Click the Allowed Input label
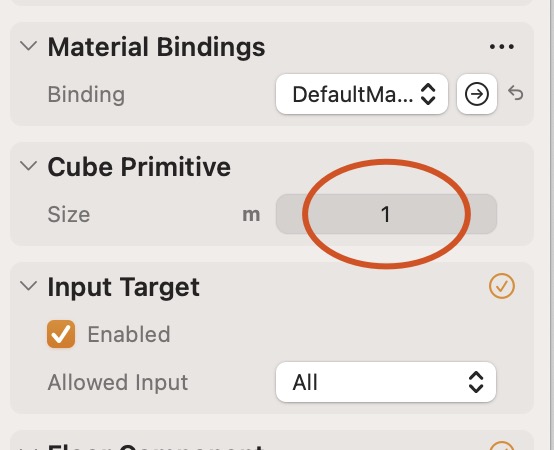The width and height of the screenshot is (554, 450). click(118, 382)
